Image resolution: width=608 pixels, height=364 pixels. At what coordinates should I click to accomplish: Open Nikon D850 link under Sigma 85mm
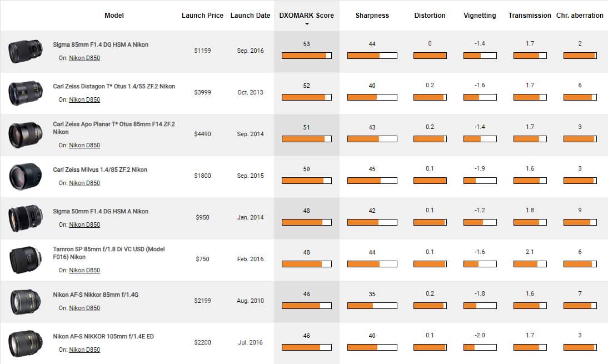click(x=84, y=58)
